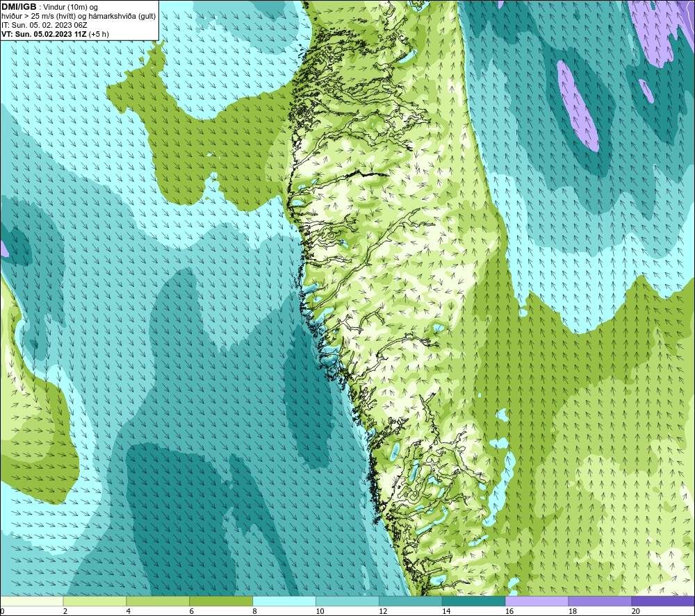
Task: Click the 6–8 m/s olive green legend swatch
Action: (221, 601)
